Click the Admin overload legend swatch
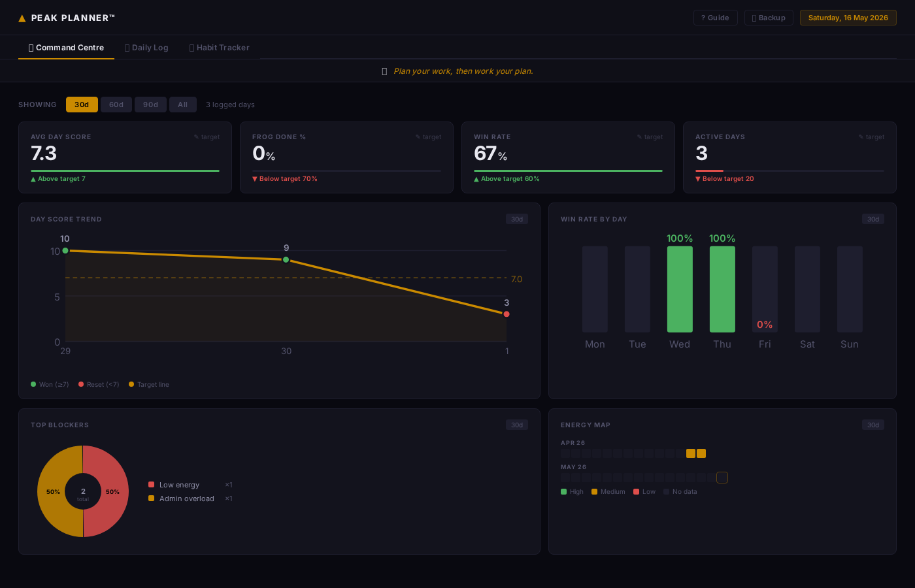 point(152,498)
